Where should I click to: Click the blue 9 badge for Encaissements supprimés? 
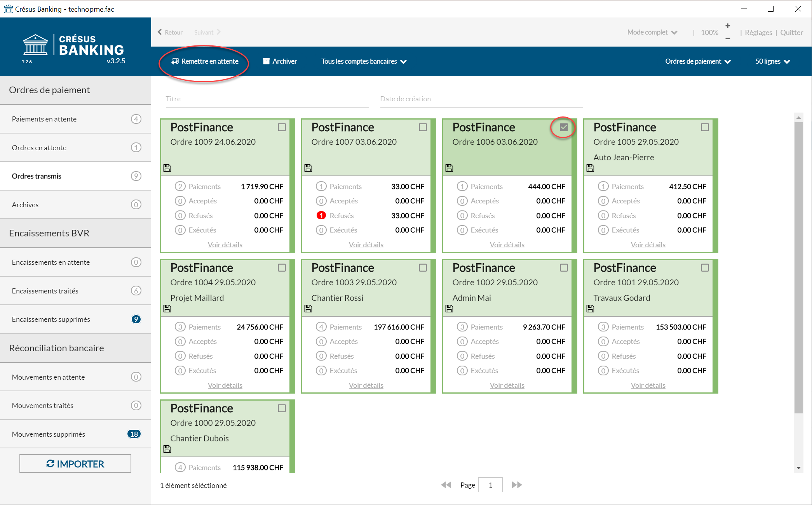click(x=136, y=319)
